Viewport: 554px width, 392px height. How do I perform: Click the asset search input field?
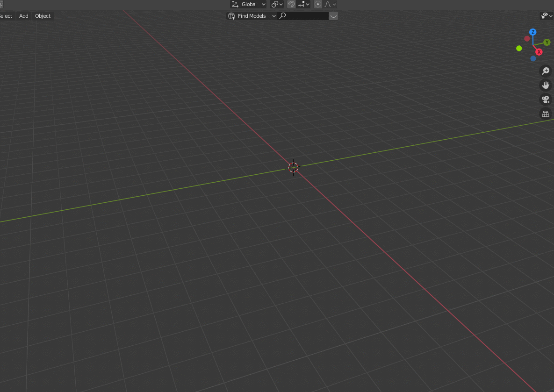coord(303,16)
